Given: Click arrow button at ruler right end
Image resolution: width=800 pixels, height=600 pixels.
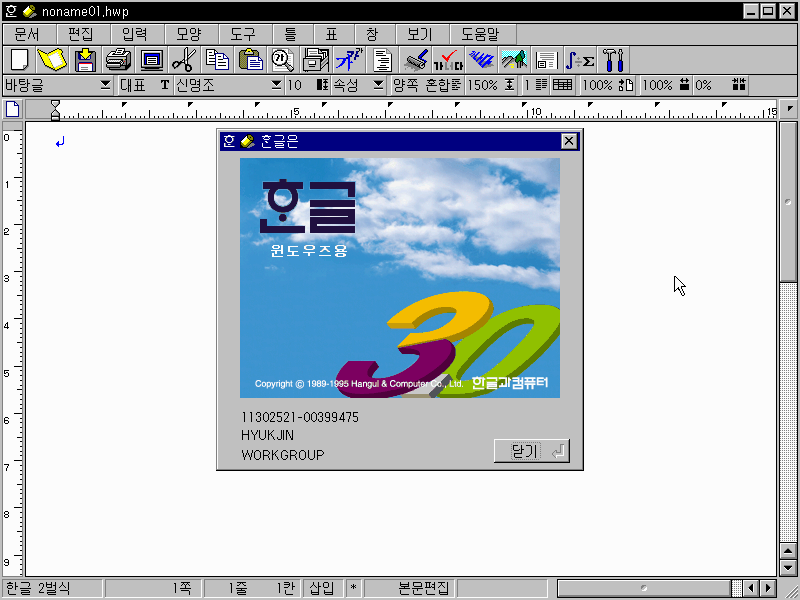Looking at the screenshot, I should click(789, 109).
